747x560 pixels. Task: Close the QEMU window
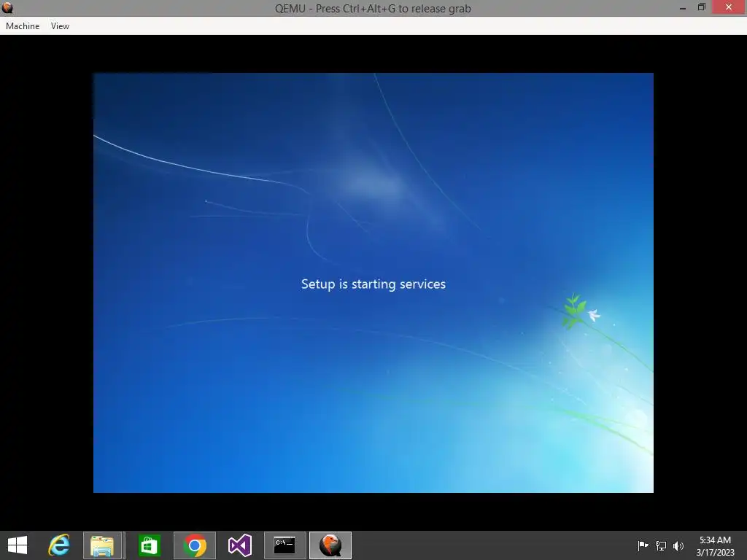pyautogui.click(x=729, y=7)
